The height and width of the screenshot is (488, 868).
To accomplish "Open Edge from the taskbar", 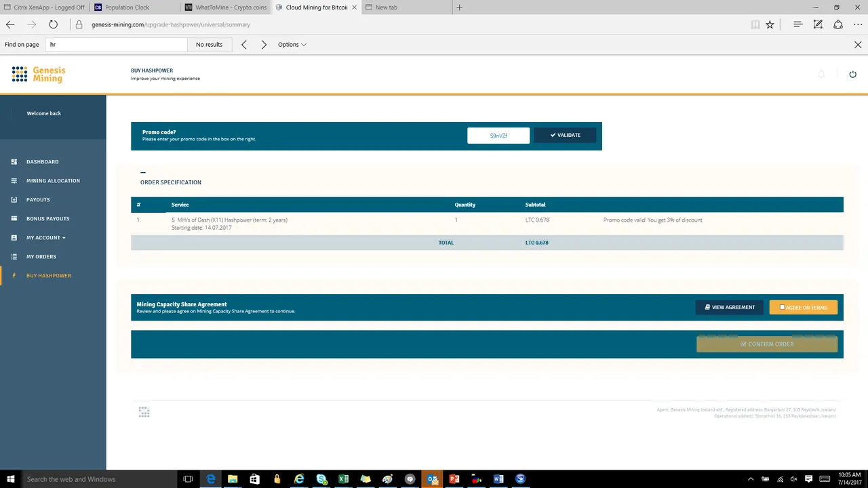I will (x=211, y=479).
